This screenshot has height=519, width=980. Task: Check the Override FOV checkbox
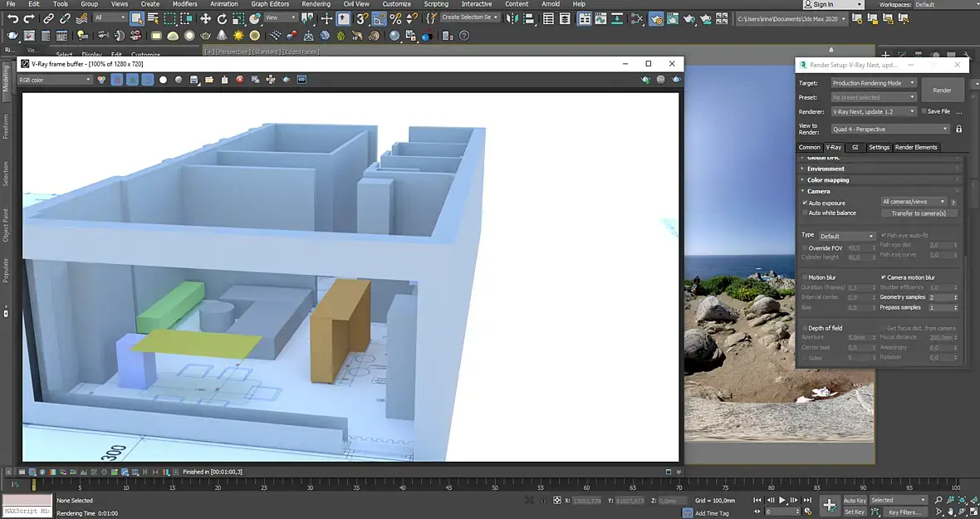(x=805, y=248)
